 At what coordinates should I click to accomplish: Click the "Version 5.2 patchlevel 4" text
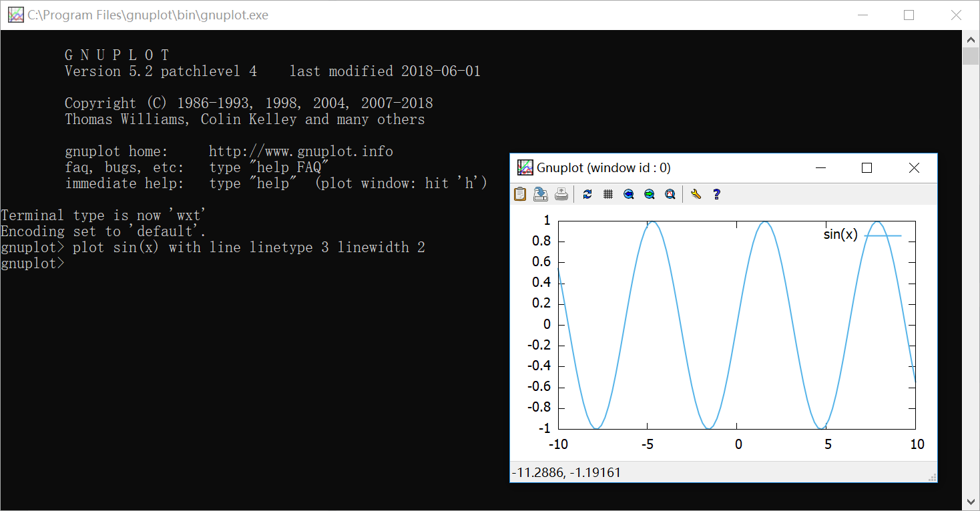(x=161, y=71)
